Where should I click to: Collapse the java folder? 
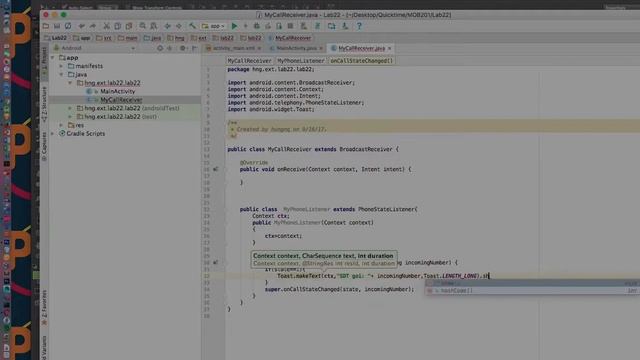62,75
